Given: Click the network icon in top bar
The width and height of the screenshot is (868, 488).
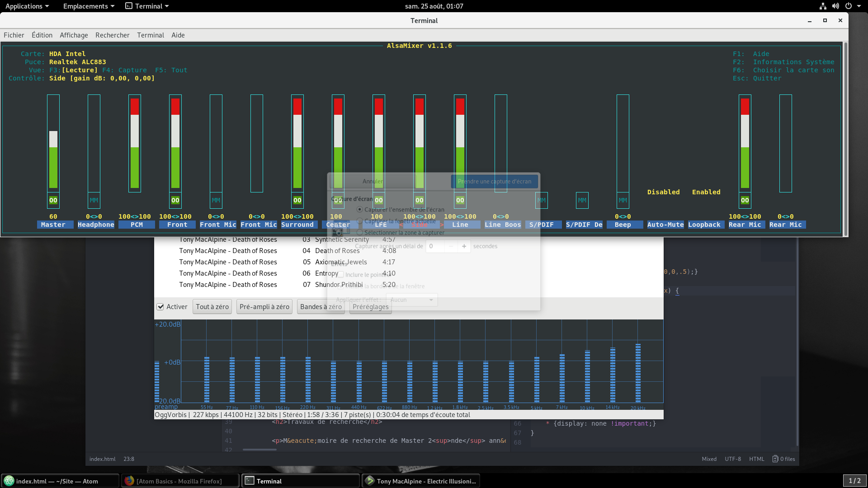Looking at the screenshot, I should [x=823, y=6].
